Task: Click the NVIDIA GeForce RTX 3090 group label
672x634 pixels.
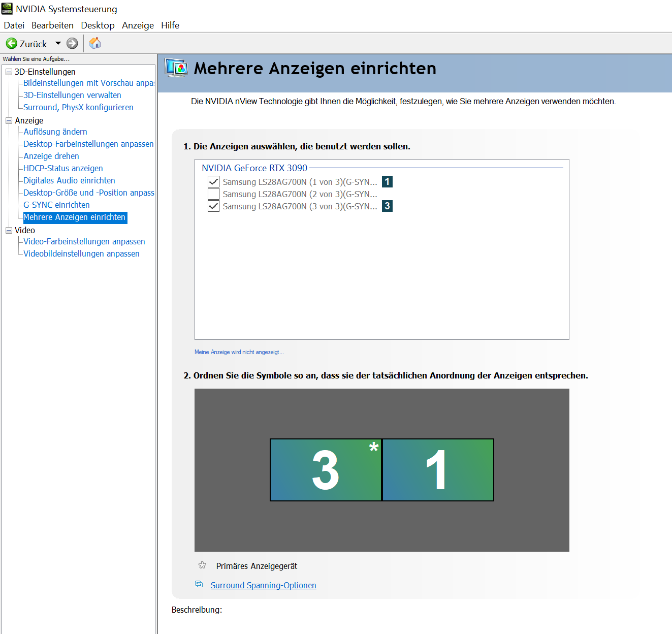Action: (x=254, y=168)
